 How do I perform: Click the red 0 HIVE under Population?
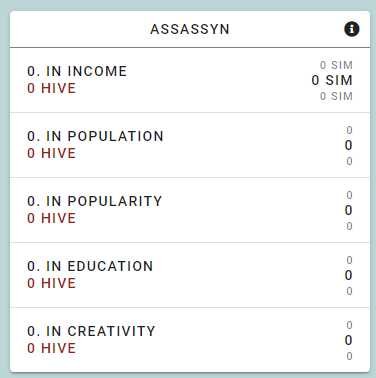coord(52,153)
